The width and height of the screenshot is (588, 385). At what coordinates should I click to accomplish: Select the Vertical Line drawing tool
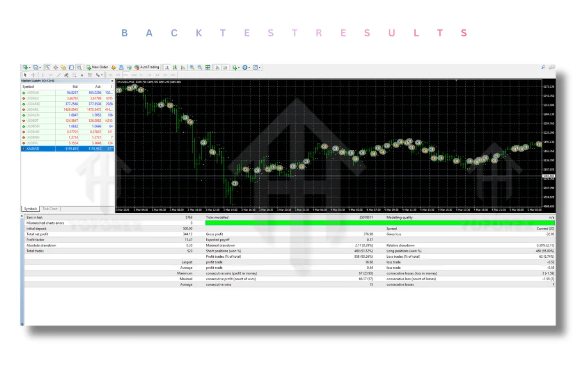click(x=43, y=75)
